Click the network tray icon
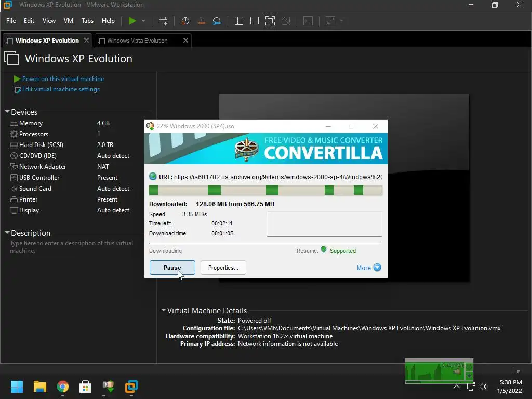 pyautogui.click(x=471, y=387)
